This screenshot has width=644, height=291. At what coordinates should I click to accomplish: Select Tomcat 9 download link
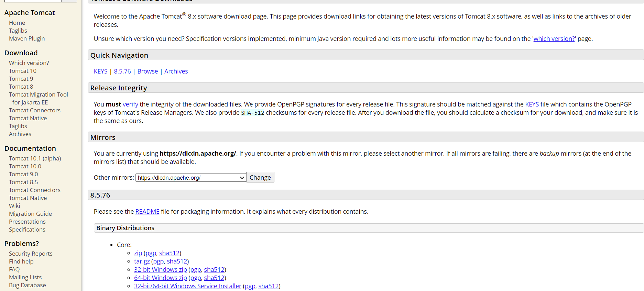click(21, 79)
